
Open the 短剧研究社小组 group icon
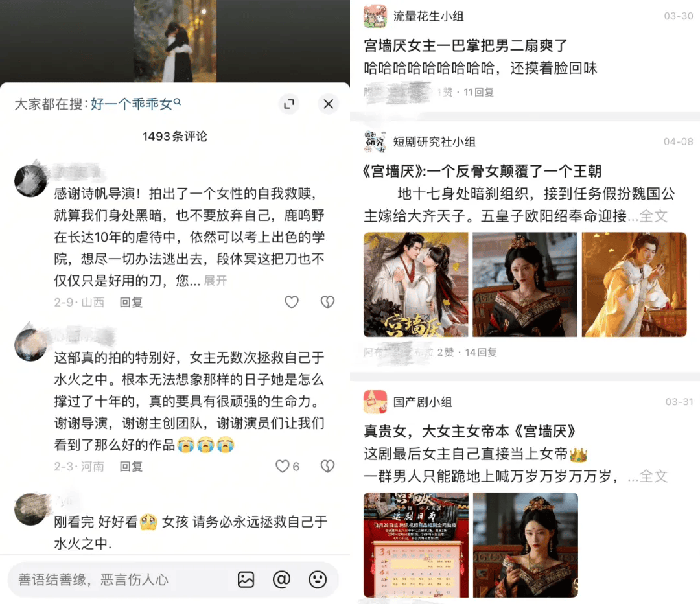375,142
